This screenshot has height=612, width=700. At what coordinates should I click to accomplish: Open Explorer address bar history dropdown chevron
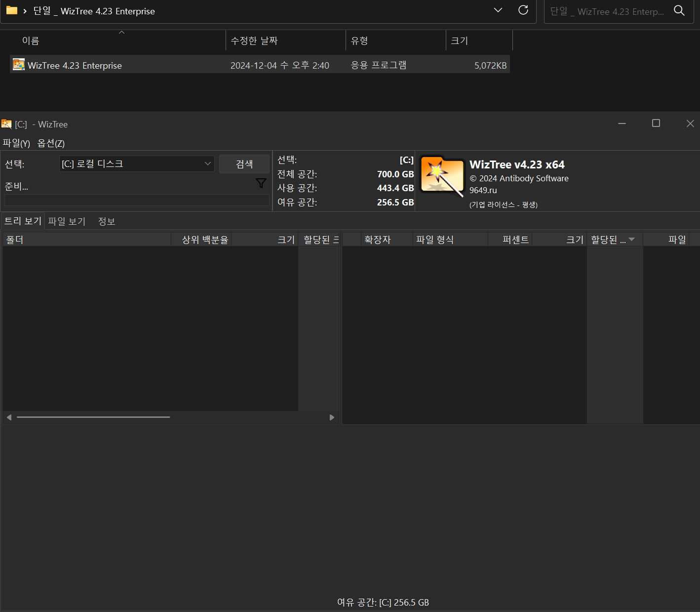tap(498, 10)
